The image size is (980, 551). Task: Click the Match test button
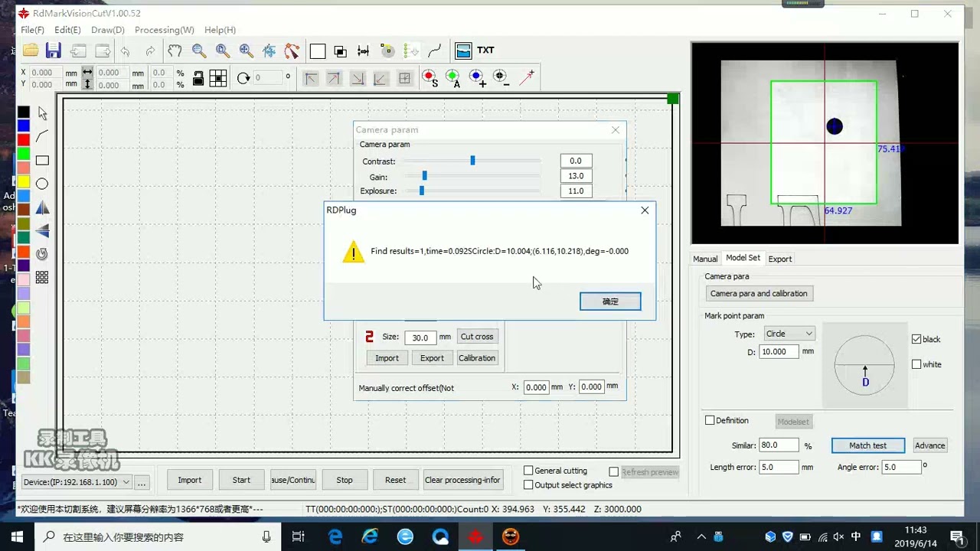pos(868,445)
